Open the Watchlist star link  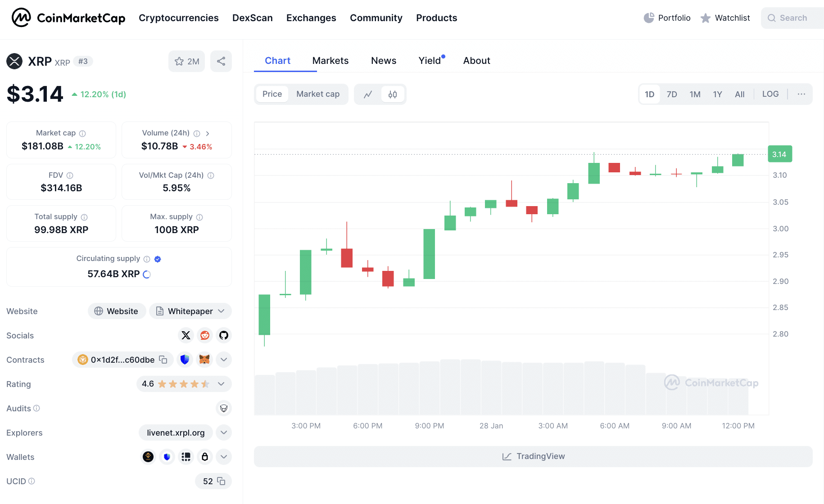coord(725,18)
